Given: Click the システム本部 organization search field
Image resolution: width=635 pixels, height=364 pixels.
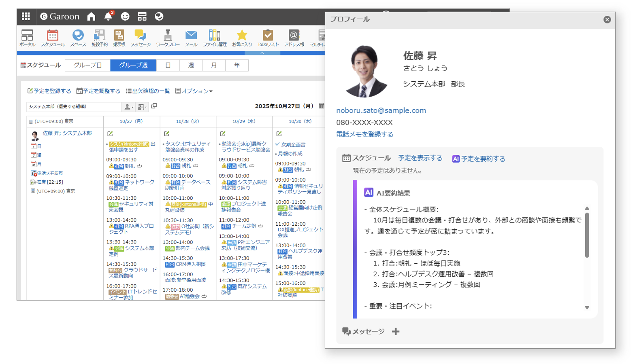Looking at the screenshot, I should 74,106.
